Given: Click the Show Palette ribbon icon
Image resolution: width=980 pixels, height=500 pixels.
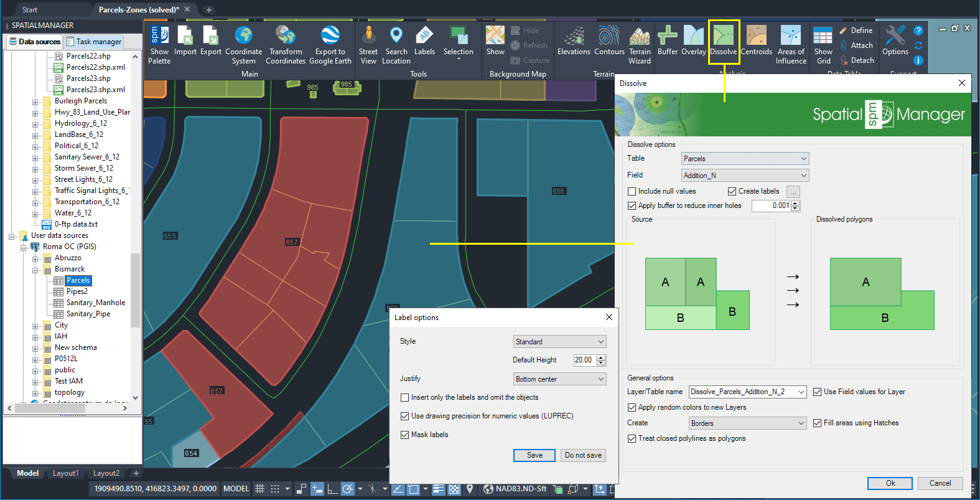Looking at the screenshot, I should tap(159, 45).
